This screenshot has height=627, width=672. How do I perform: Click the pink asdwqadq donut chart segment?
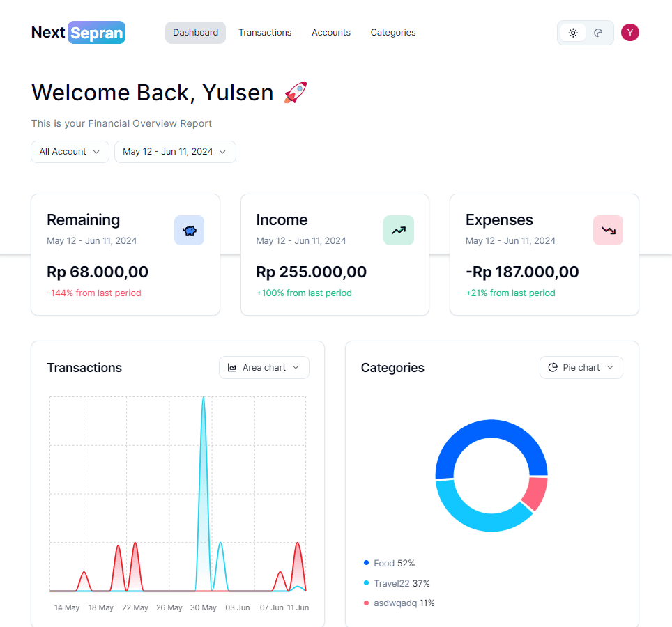click(536, 493)
